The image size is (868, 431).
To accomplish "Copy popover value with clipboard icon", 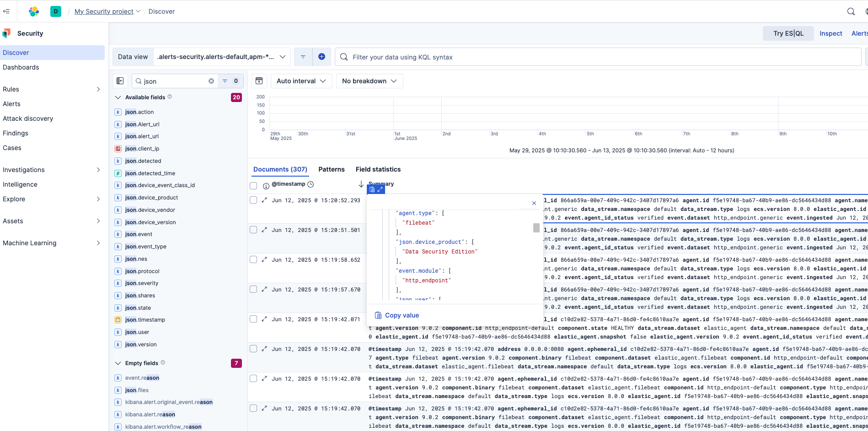I will (372, 189).
